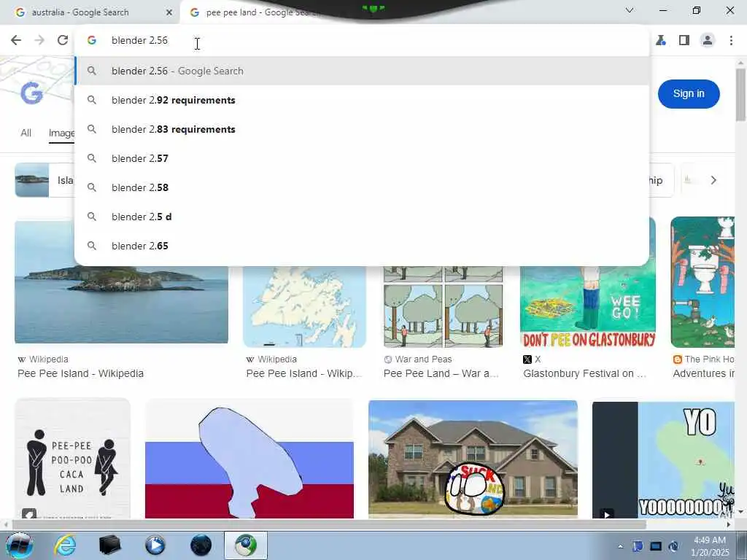Select suggestion blender 2.92 requirements

(362, 100)
